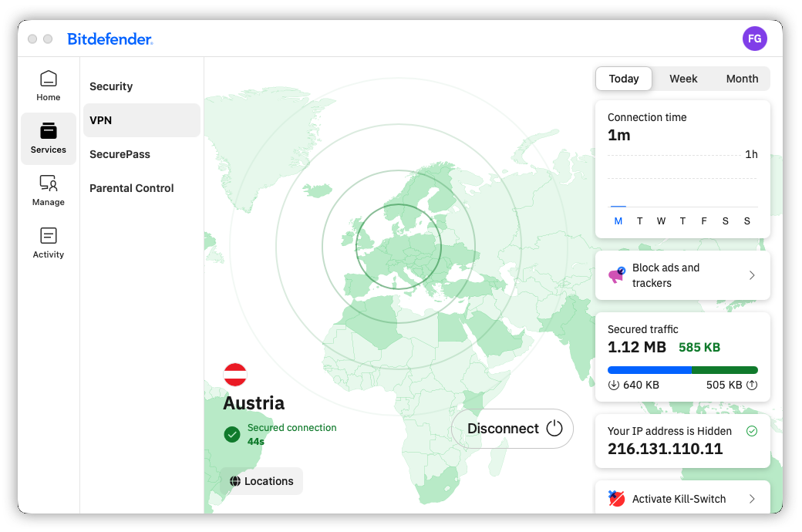802x532 pixels.
Task: Click the Secured connection status text
Action: pyautogui.click(x=292, y=428)
